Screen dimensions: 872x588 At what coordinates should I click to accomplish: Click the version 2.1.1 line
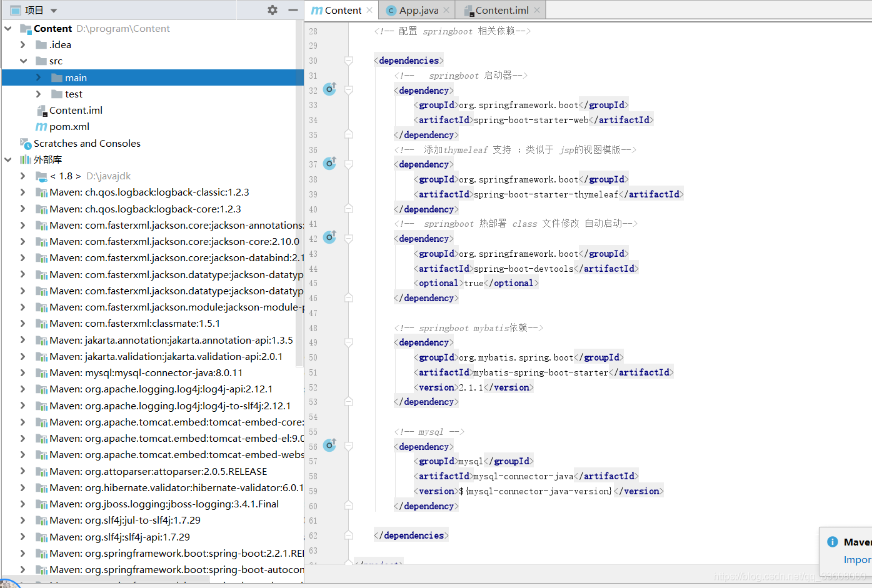click(x=474, y=387)
